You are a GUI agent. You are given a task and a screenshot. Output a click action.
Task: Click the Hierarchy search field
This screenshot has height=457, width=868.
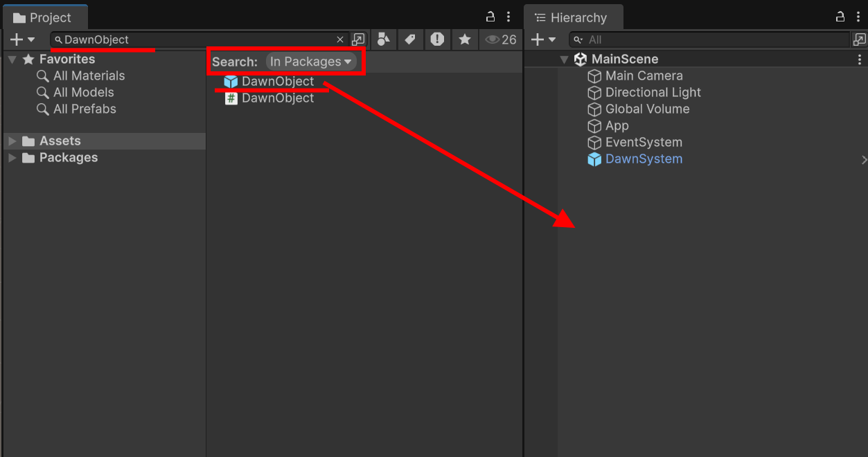(714, 39)
